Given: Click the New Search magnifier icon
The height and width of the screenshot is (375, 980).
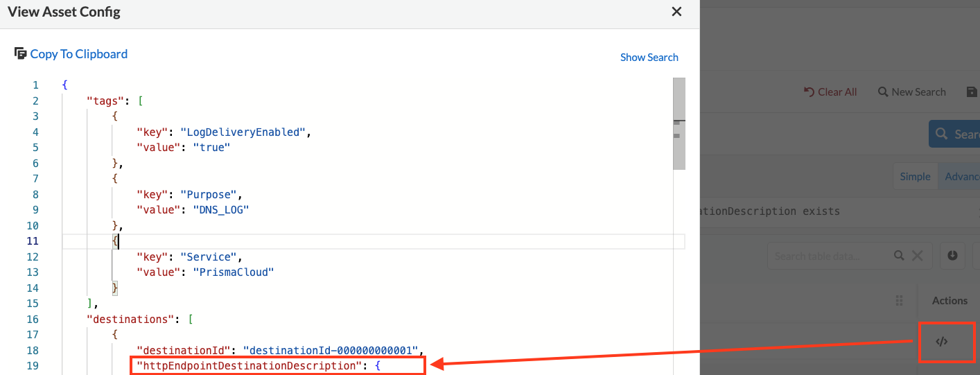Looking at the screenshot, I should [x=883, y=92].
